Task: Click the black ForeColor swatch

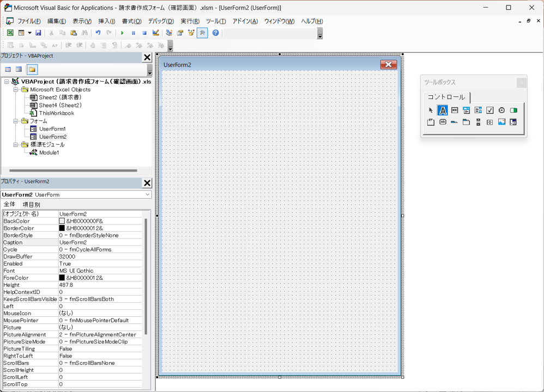Action: click(x=62, y=278)
